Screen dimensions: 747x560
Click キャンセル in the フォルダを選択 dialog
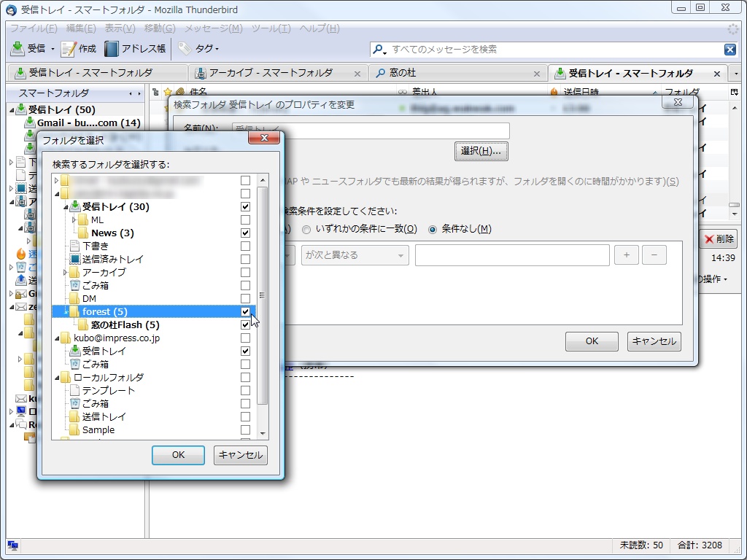pyautogui.click(x=241, y=455)
